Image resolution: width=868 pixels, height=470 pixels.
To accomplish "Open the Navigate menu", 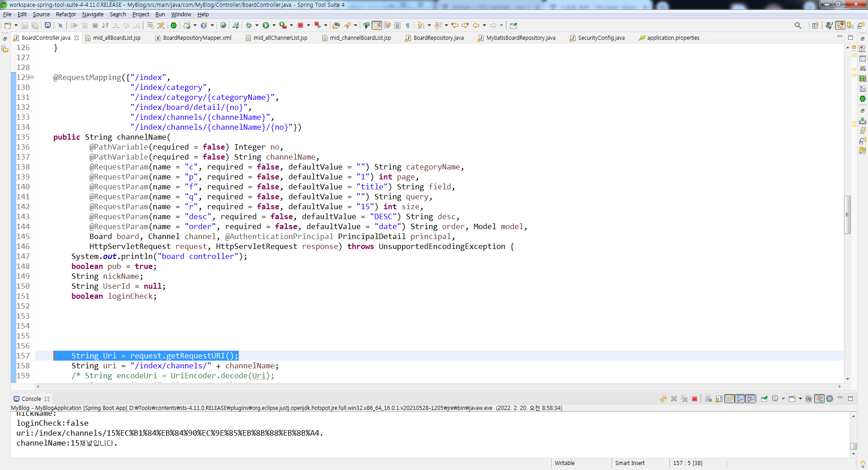I will point(93,14).
